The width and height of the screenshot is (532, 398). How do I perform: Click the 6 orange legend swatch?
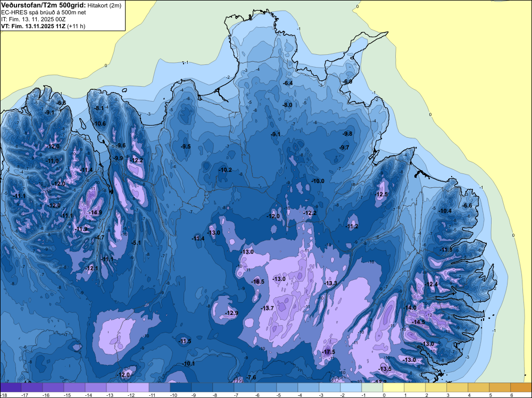click(x=521, y=387)
